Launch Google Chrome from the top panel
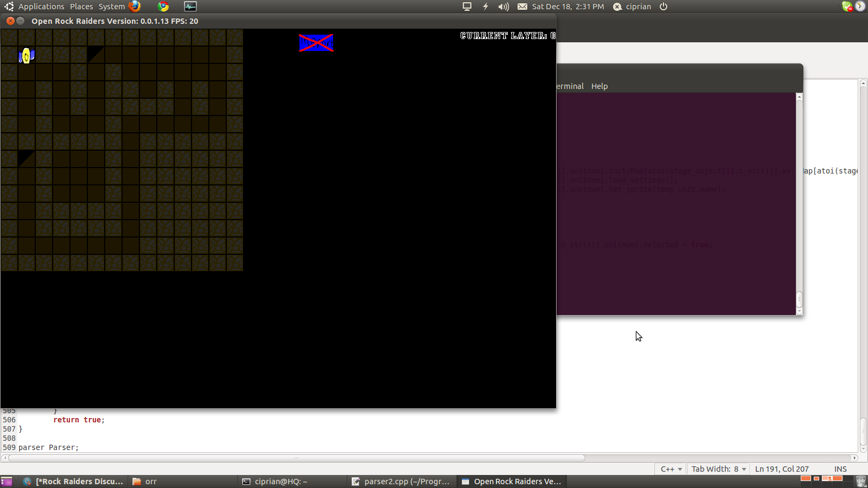 (x=163, y=7)
